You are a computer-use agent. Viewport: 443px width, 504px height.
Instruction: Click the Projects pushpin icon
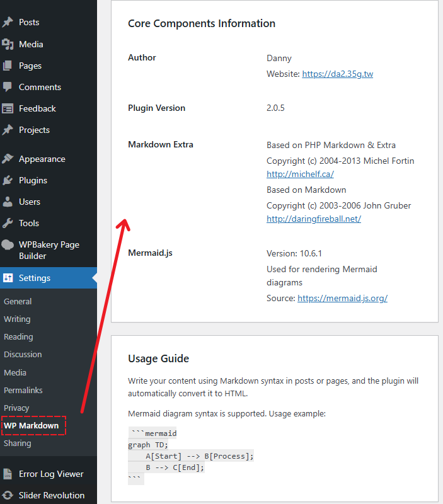click(x=8, y=130)
